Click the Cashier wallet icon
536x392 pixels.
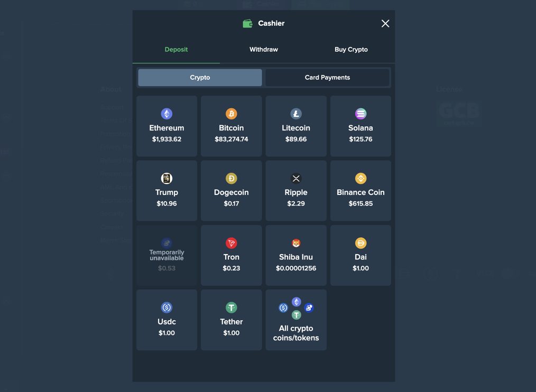247,24
